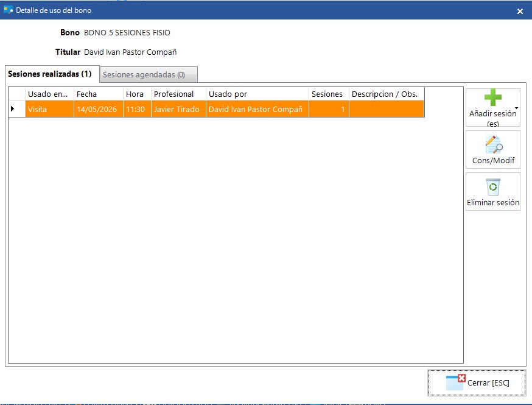The height and width of the screenshot is (405, 532).
Task: Click the David Ivan Pastor Compañ cell in table
Action: pos(257,109)
